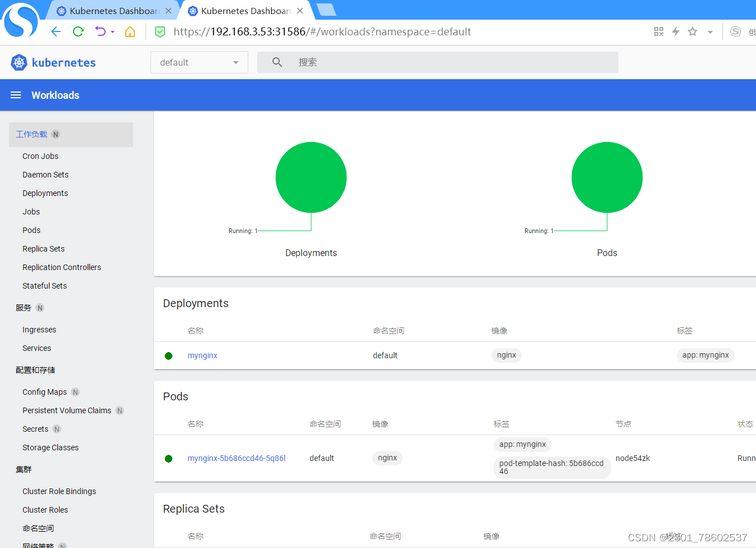Click the green Deployments status circle
Screen dimensions: 756x548
click(x=311, y=177)
